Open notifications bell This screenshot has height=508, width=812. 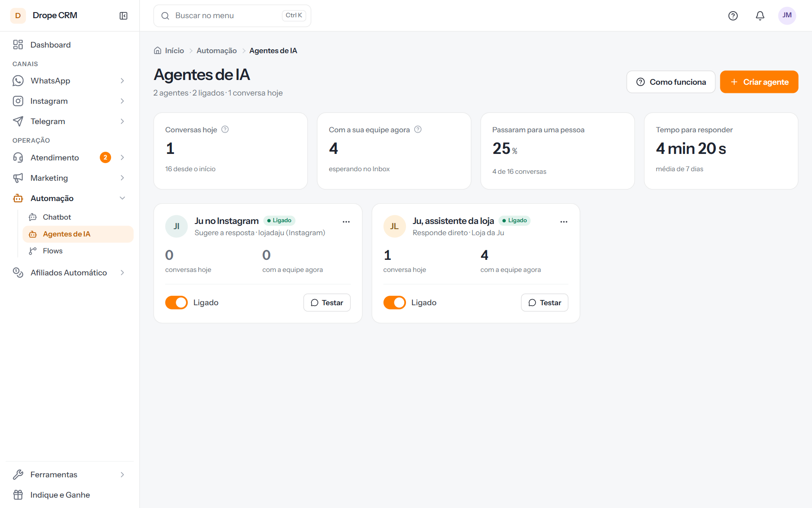click(760, 16)
